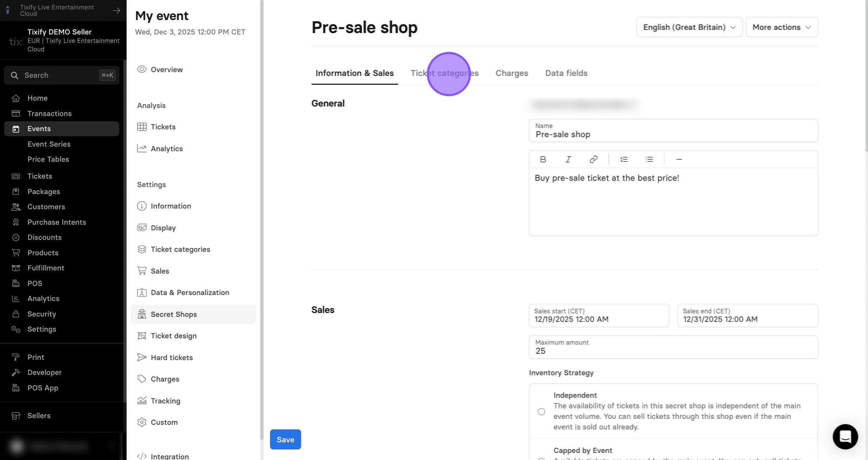Viewport: 868px width, 460px height.
Task: Select the Independent inventory strategy radio
Action: point(541,411)
